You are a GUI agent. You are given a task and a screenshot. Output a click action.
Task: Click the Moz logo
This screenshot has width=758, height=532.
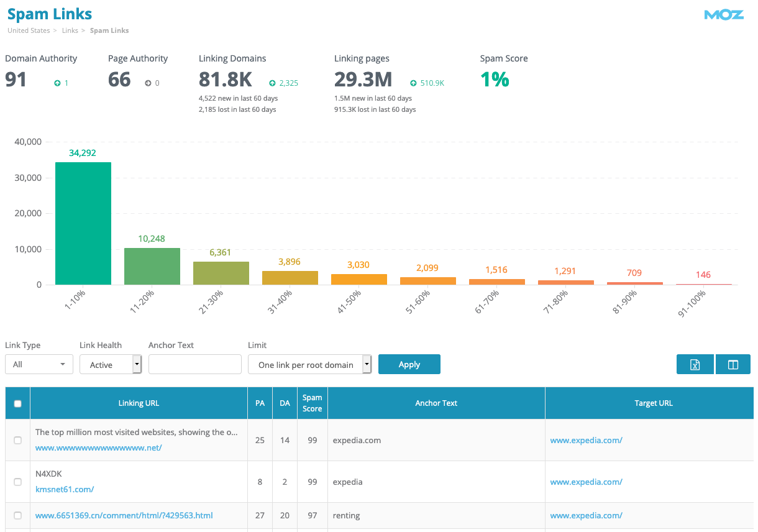pos(724,15)
